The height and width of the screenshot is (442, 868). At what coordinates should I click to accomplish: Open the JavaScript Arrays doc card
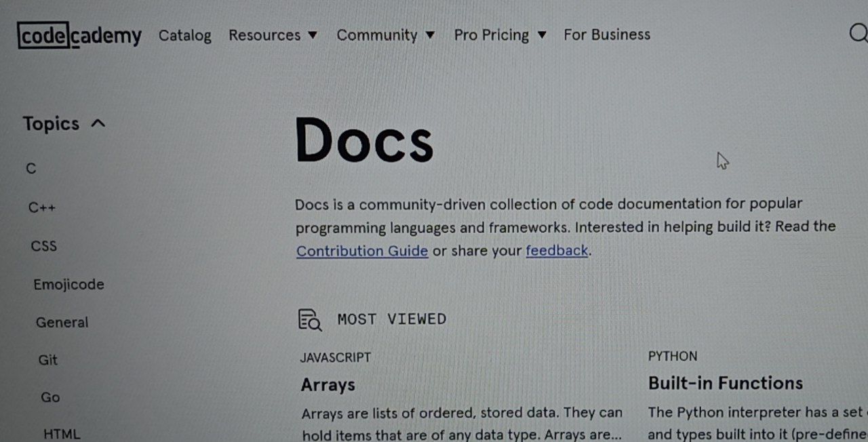coord(461,396)
